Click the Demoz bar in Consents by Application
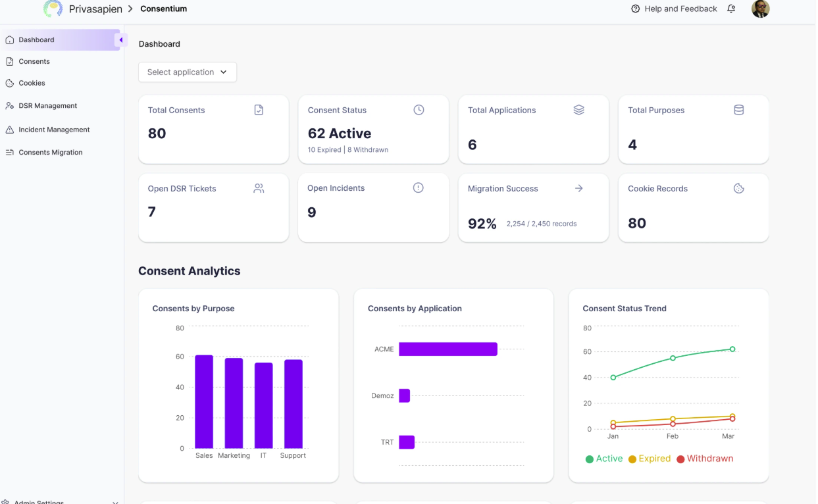This screenshot has height=504, width=818. [404, 395]
